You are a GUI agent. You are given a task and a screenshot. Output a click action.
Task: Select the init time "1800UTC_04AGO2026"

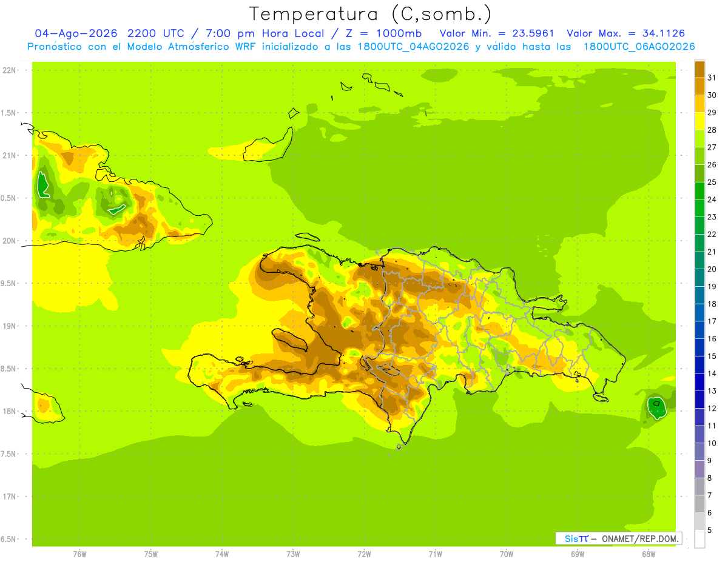click(x=413, y=47)
